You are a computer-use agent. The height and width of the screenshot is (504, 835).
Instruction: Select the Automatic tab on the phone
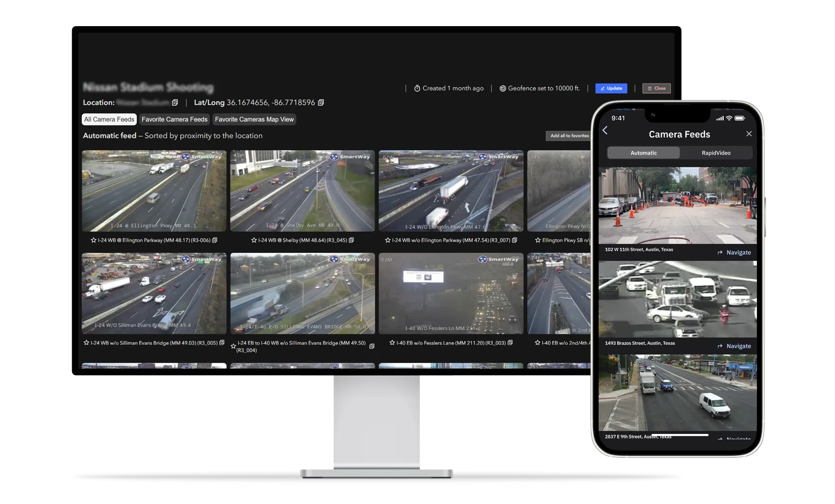[x=643, y=153]
